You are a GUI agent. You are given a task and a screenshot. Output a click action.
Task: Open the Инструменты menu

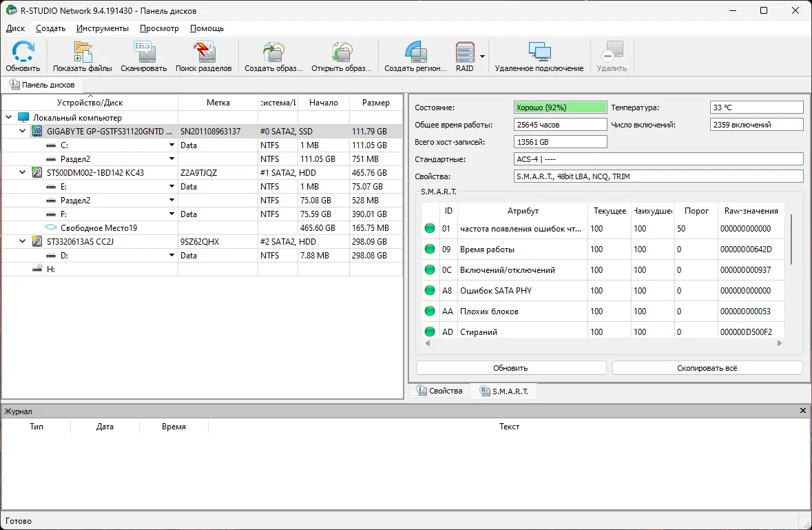102,28
